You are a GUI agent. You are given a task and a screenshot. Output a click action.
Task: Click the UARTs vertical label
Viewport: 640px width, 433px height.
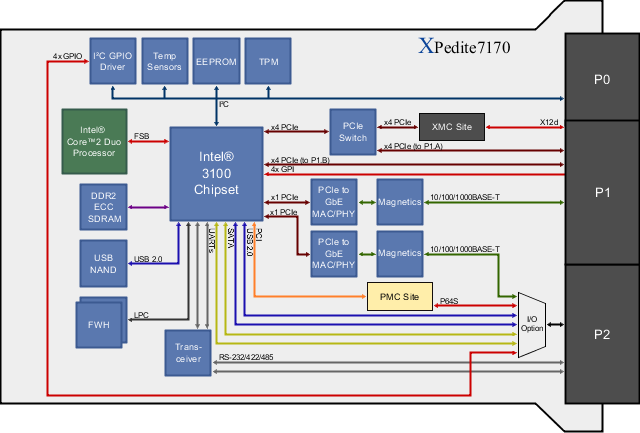[x=211, y=241]
